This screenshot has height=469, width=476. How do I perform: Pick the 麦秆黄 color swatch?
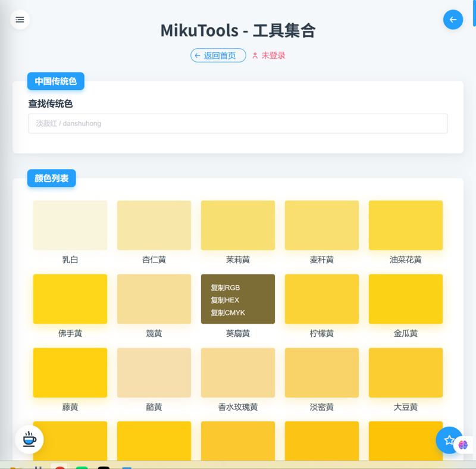(322, 225)
